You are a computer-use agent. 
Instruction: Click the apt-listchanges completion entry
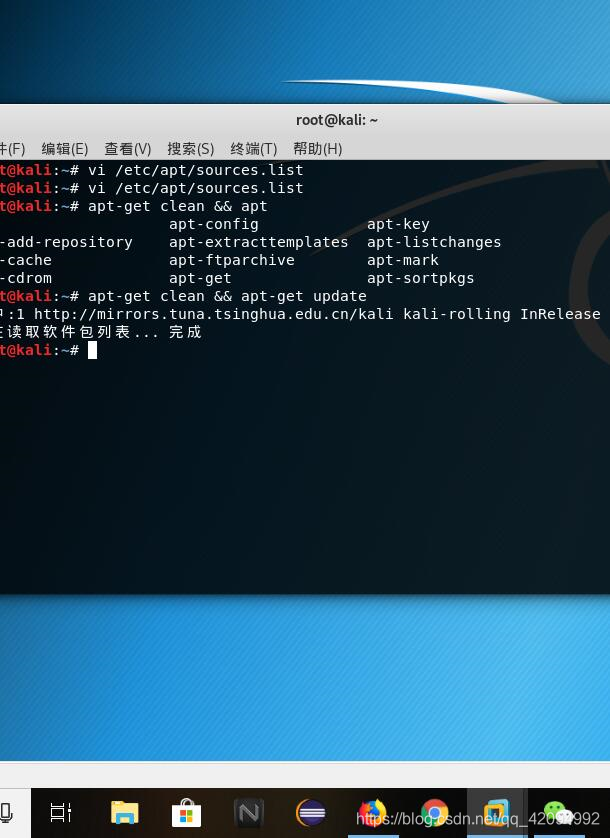434,242
